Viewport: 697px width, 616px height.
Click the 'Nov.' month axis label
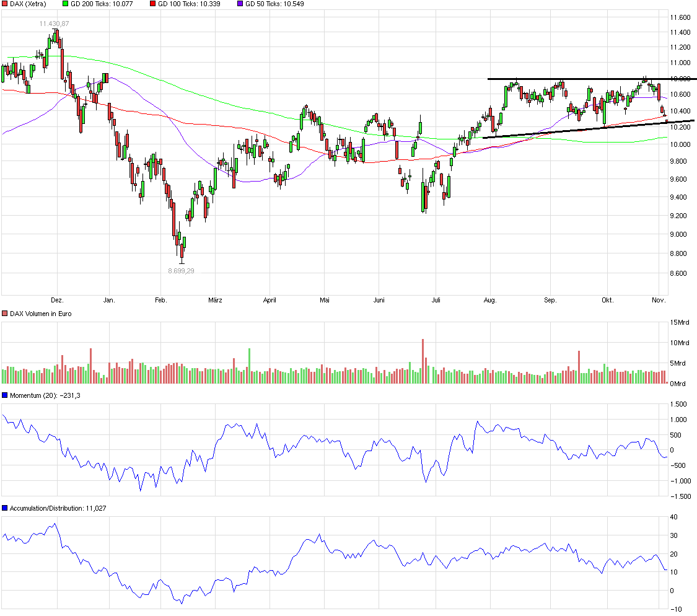click(659, 300)
